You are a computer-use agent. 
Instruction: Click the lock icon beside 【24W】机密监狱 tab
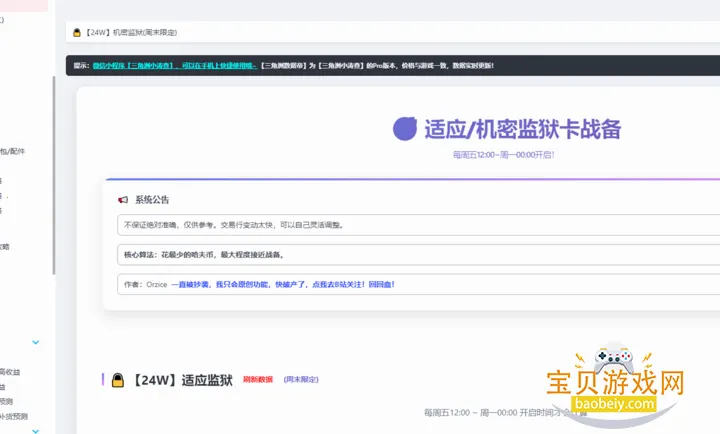(x=76, y=33)
